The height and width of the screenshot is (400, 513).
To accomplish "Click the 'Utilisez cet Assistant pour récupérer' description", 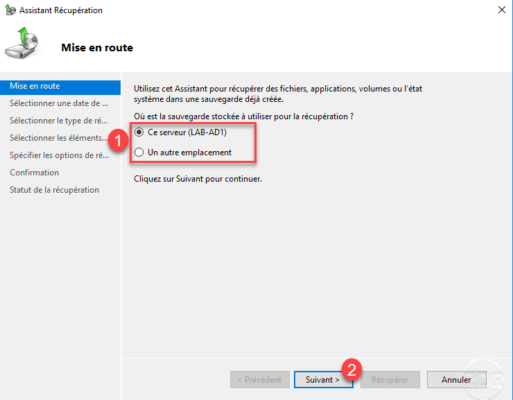I will [x=278, y=94].
